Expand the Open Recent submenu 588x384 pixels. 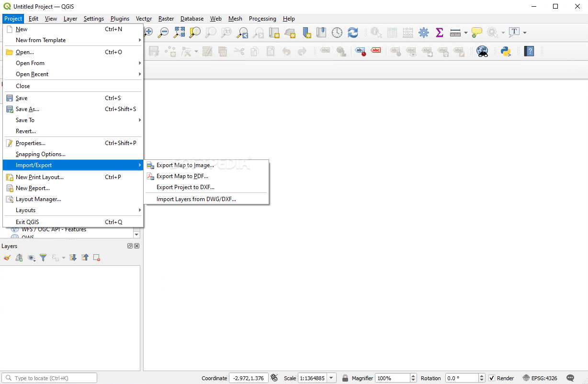[74, 74]
